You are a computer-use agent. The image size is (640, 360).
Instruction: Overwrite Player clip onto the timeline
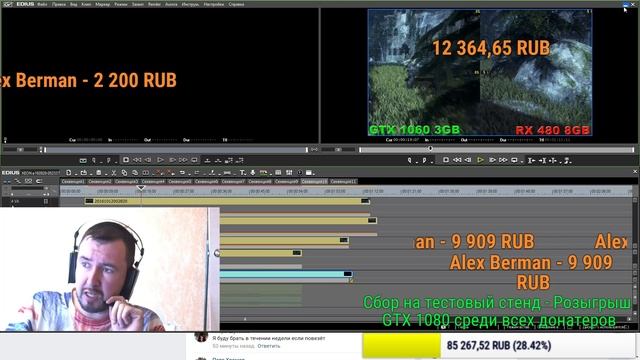pyautogui.click(x=218, y=160)
